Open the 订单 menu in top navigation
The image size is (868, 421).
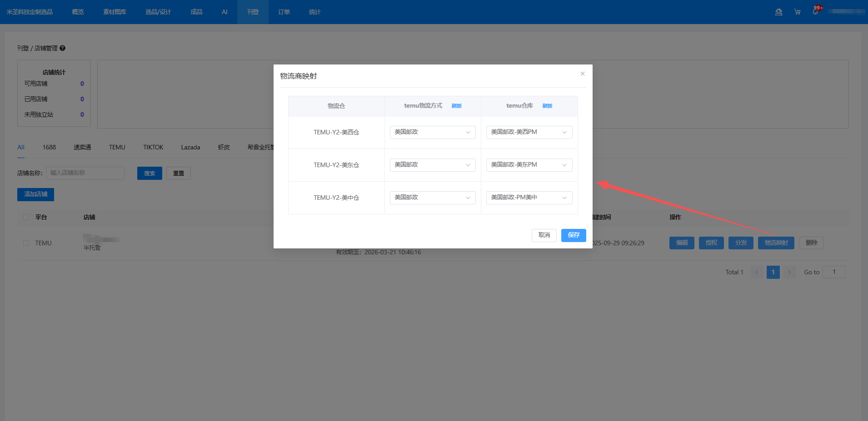coord(284,12)
